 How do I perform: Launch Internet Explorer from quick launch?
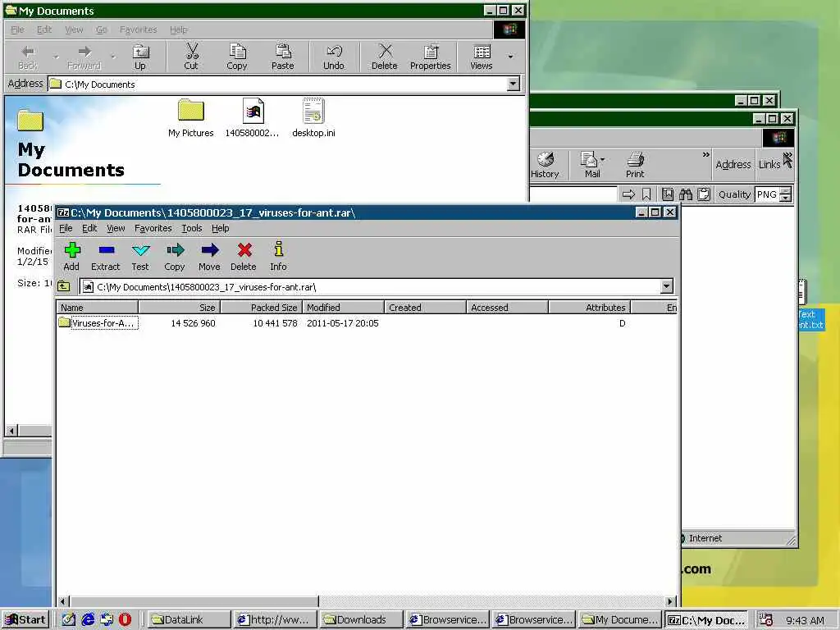[88, 620]
